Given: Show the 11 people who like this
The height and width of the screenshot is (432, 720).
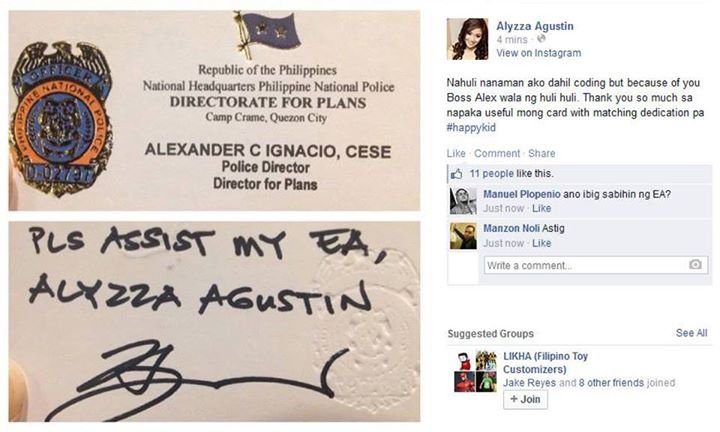Looking at the screenshot, I should click(491, 174).
